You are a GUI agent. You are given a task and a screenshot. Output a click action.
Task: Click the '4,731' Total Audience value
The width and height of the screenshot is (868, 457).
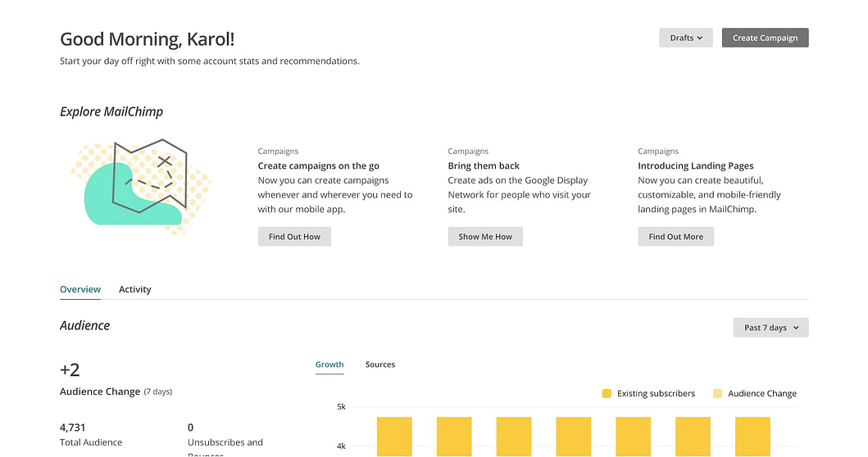point(72,428)
